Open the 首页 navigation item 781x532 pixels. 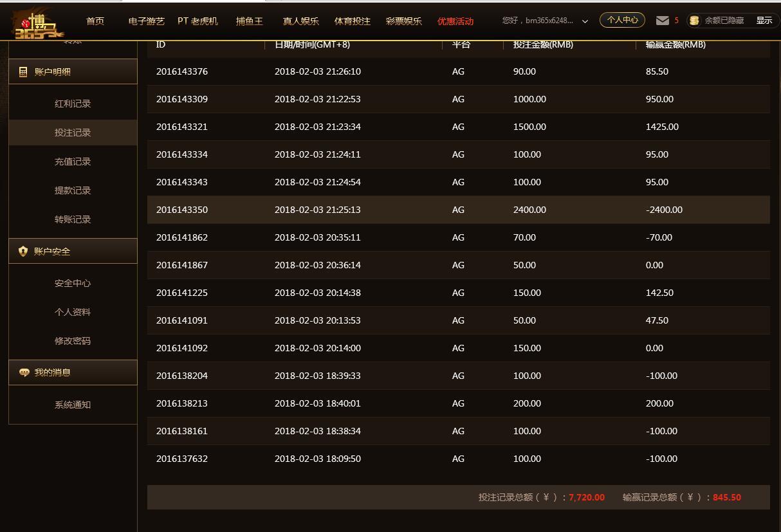tap(95, 21)
